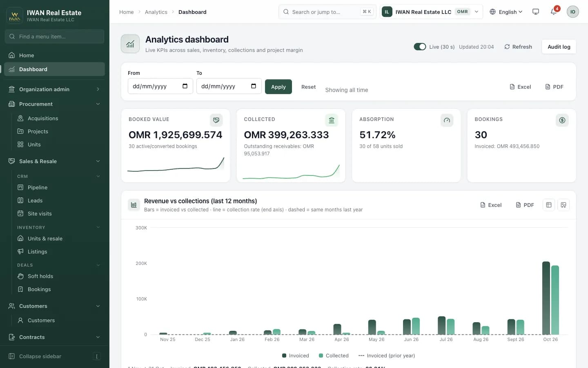Click the IL company badge icon

pyautogui.click(x=387, y=12)
